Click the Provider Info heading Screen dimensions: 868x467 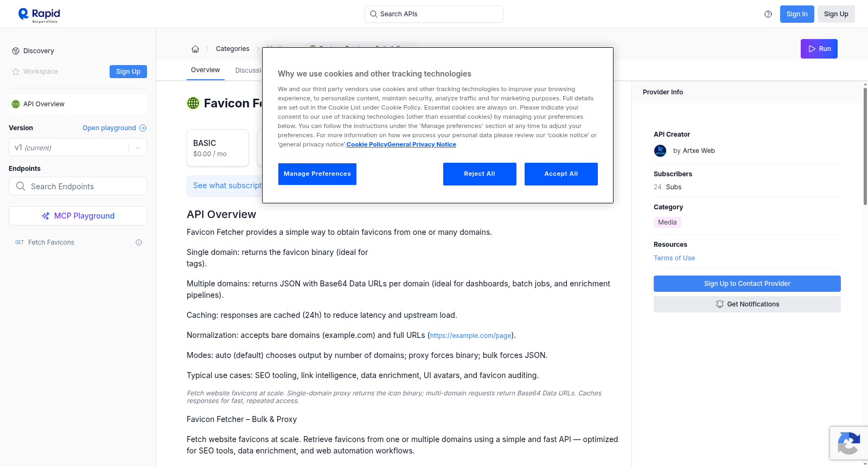click(x=663, y=92)
